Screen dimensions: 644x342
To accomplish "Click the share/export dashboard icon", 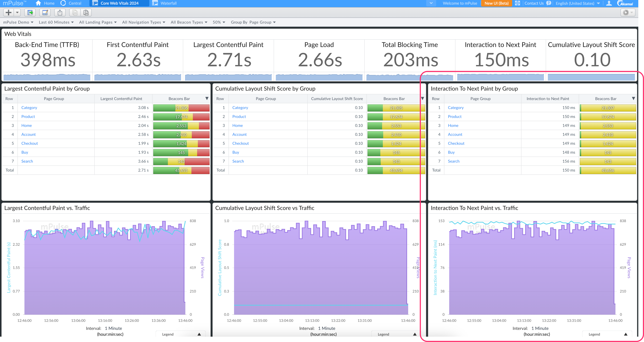I will click(60, 13).
